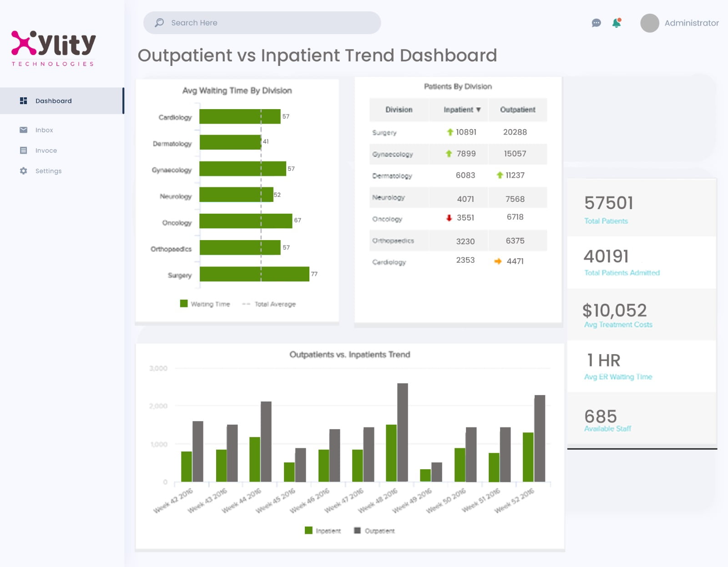Screen dimensions: 728x567
Task: Click the Neurology row division cell
Action: pos(399,198)
